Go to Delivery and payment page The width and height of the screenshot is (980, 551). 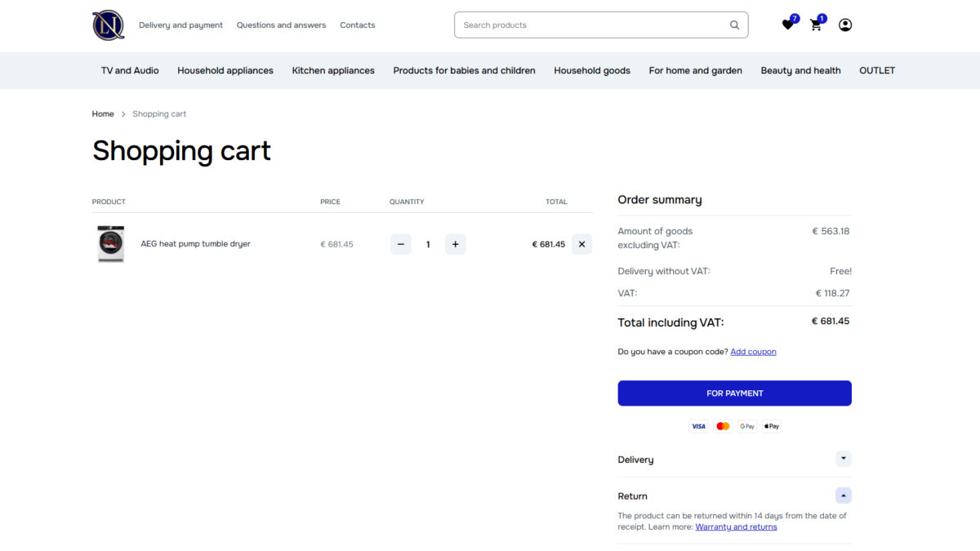(x=180, y=25)
